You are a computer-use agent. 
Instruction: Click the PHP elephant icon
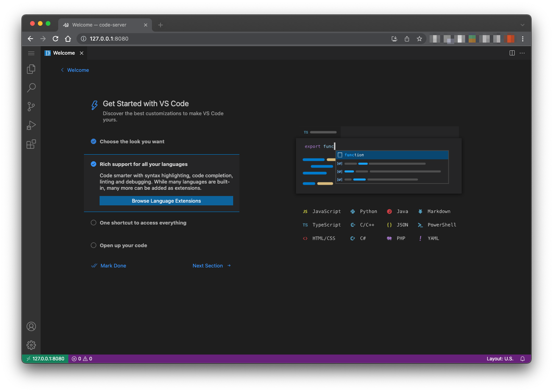(x=389, y=238)
